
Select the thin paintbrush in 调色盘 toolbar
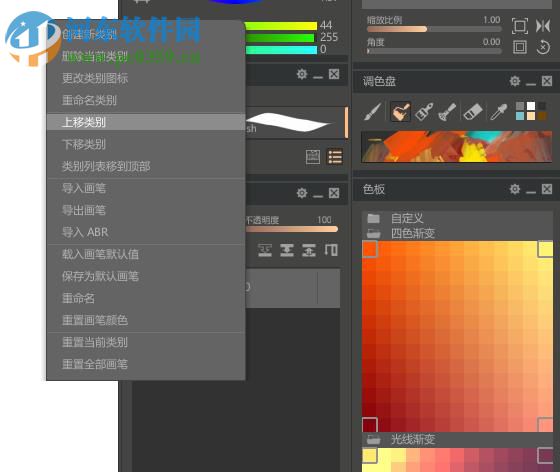coord(373,111)
